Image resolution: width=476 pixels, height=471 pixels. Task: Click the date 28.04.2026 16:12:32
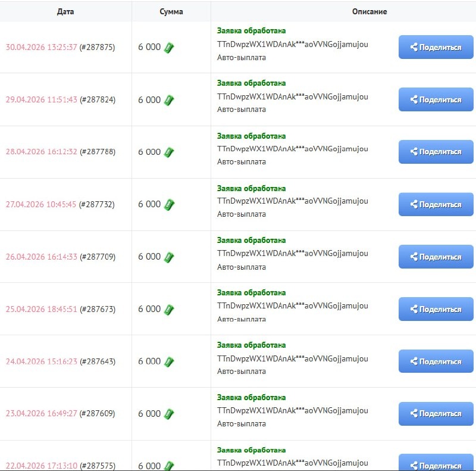click(41, 151)
